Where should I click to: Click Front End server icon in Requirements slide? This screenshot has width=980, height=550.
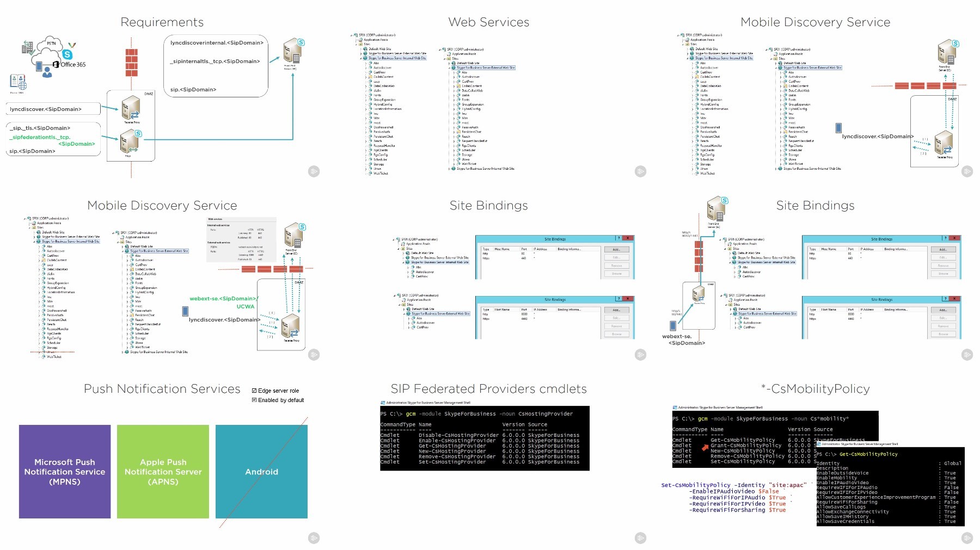[x=293, y=52]
